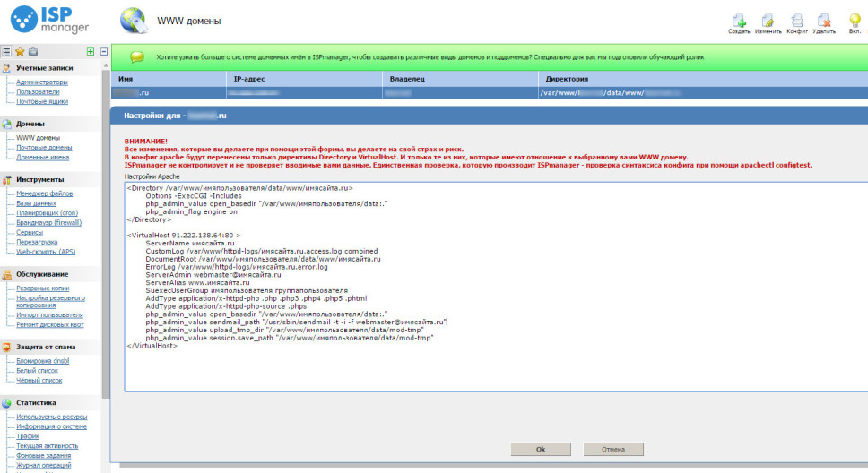
Task: Expand all menu sections with green plus
Action: coord(91,51)
